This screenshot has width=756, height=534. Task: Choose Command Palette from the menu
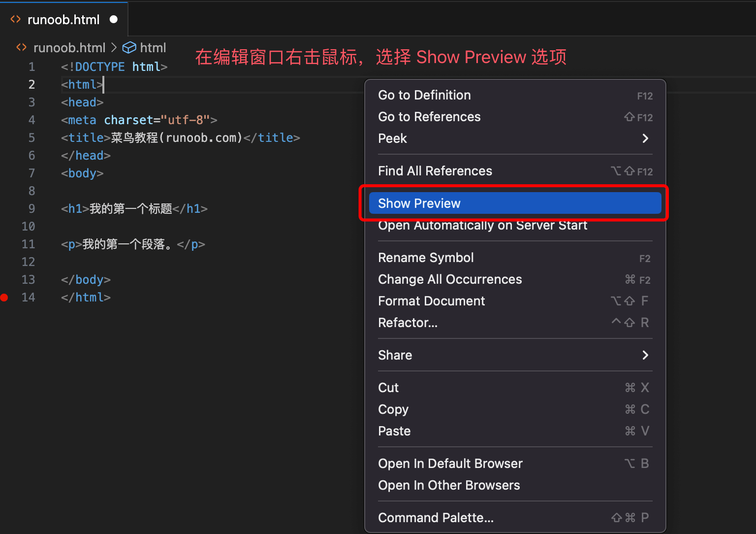click(436, 517)
